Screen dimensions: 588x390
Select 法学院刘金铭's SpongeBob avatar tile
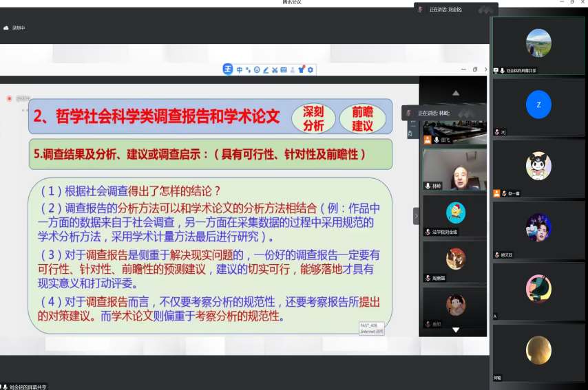tap(455, 213)
